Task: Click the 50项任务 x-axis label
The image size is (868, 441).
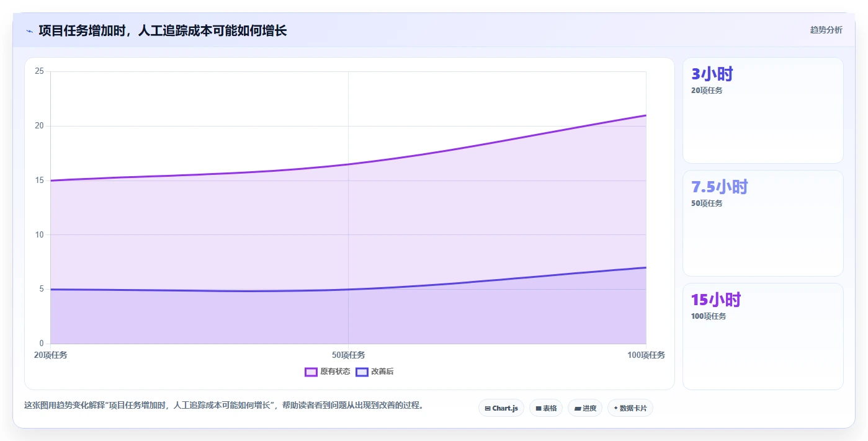Action: click(x=349, y=355)
